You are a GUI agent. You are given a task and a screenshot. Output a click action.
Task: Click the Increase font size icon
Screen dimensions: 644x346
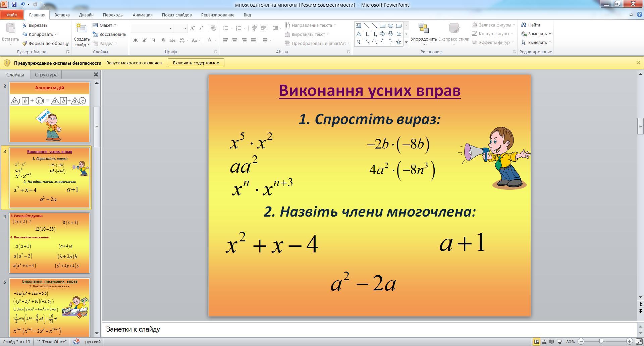tap(192, 28)
